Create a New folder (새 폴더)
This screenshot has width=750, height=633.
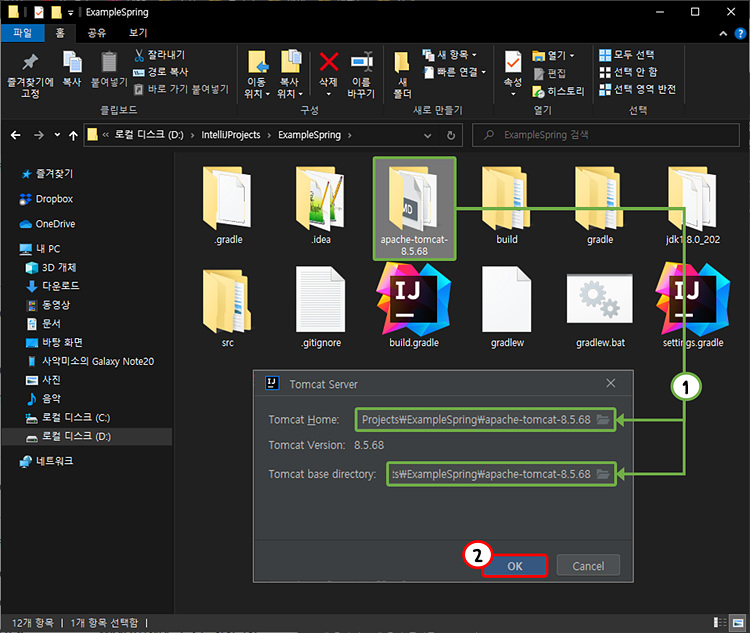(402, 75)
